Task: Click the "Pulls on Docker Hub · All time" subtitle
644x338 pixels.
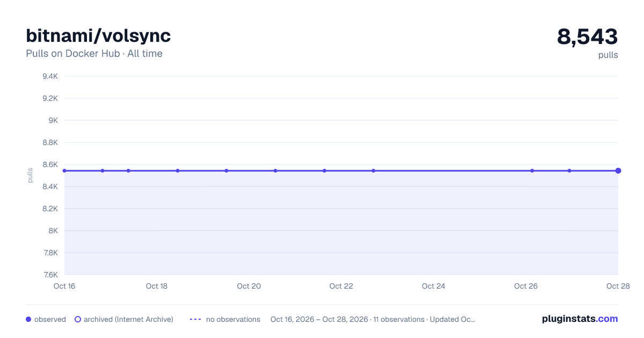Action: [94, 54]
